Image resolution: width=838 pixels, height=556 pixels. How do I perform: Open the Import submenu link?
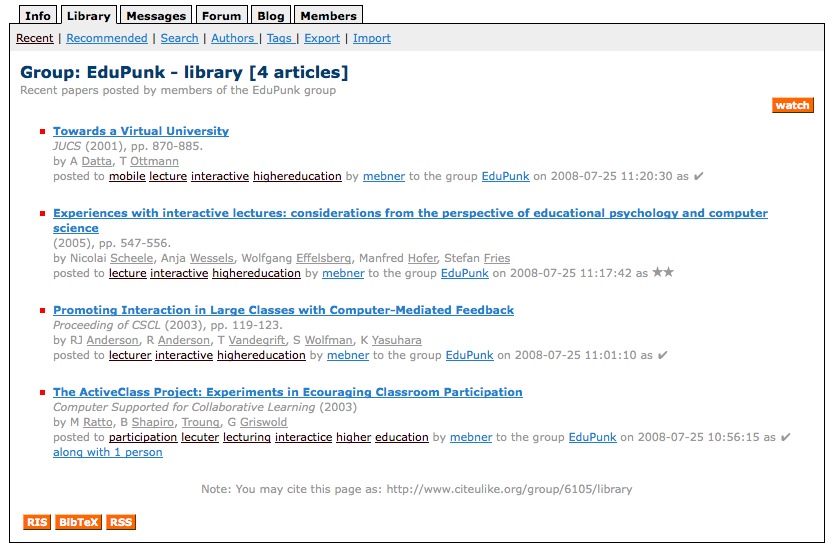point(372,38)
